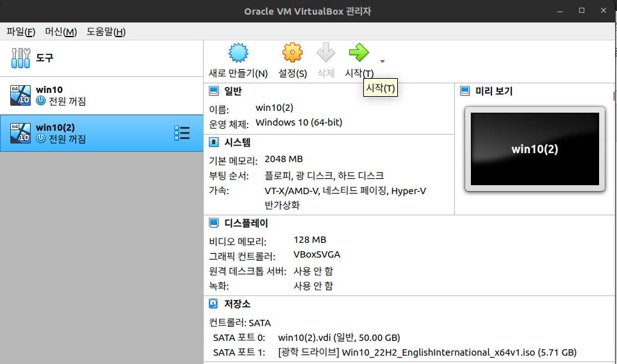The height and width of the screenshot is (364, 617).
Task: Open the Machine (머신) menu
Action: pos(61,31)
